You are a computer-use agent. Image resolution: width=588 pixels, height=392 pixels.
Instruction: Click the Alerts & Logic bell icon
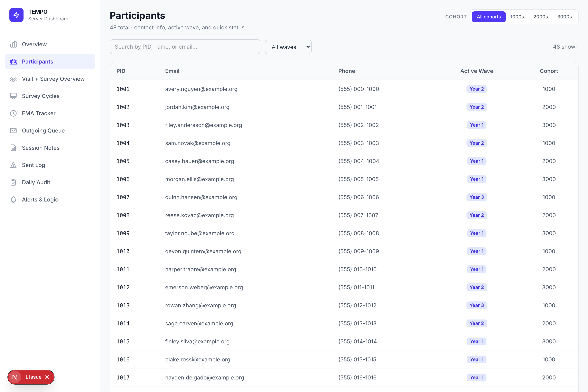(x=13, y=200)
